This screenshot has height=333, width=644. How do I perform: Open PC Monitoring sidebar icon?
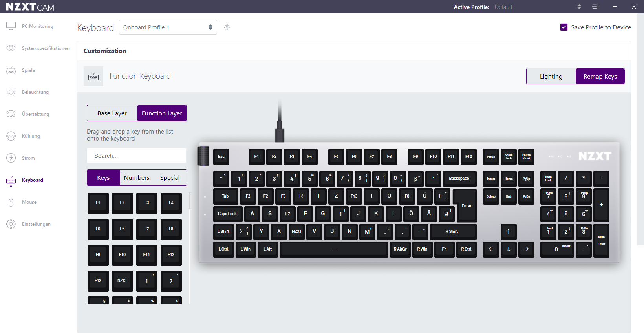pos(11,26)
